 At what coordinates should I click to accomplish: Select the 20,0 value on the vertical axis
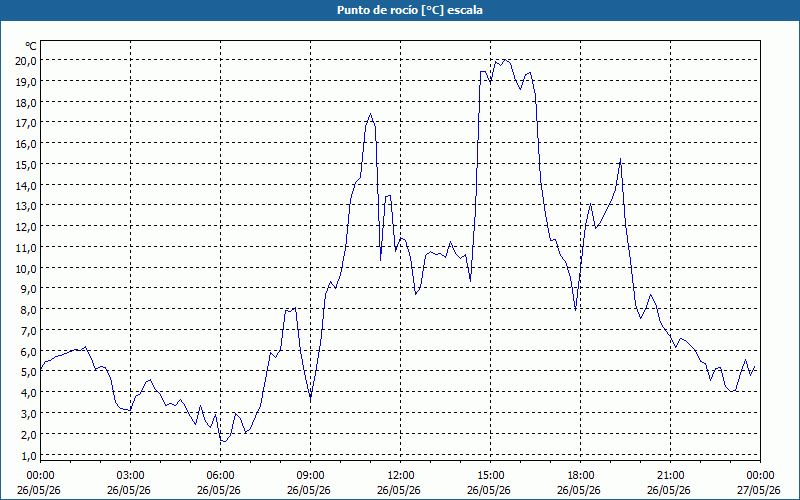[x=26, y=61]
